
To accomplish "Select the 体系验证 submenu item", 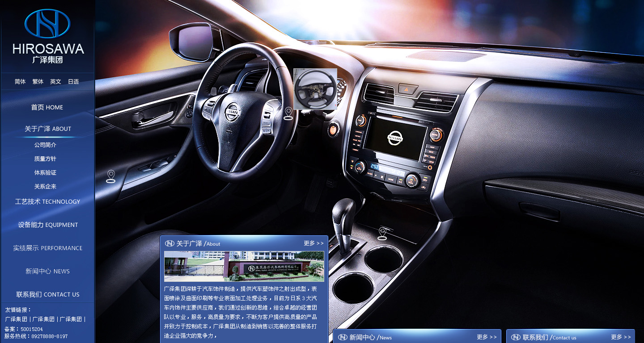I will (45, 173).
